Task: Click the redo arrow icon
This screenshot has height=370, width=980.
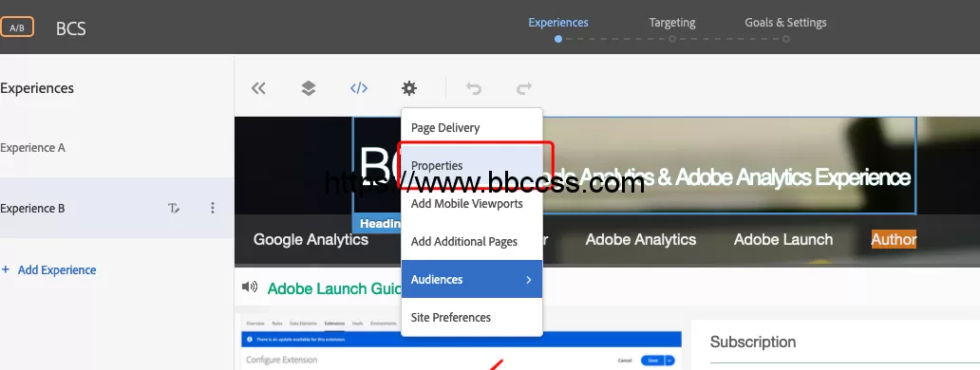Action: click(524, 88)
